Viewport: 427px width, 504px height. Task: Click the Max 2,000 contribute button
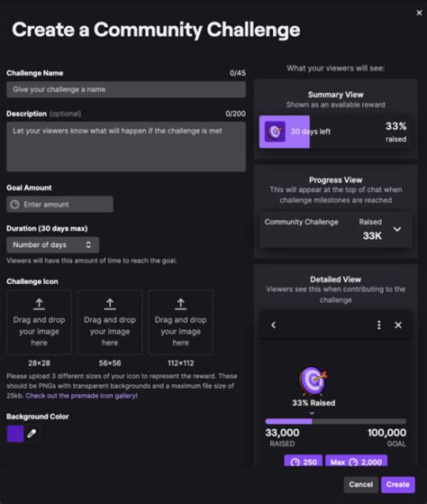coord(357,462)
